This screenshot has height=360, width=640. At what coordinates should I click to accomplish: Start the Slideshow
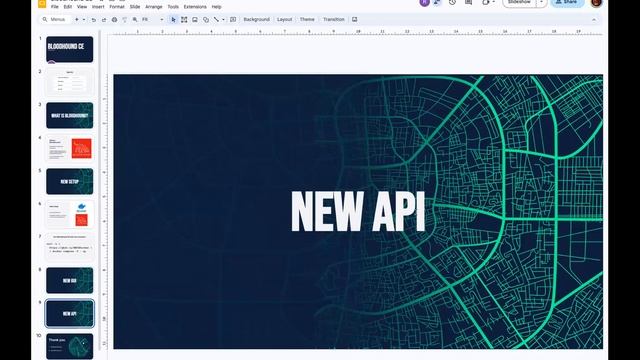(x=519, y=2)
